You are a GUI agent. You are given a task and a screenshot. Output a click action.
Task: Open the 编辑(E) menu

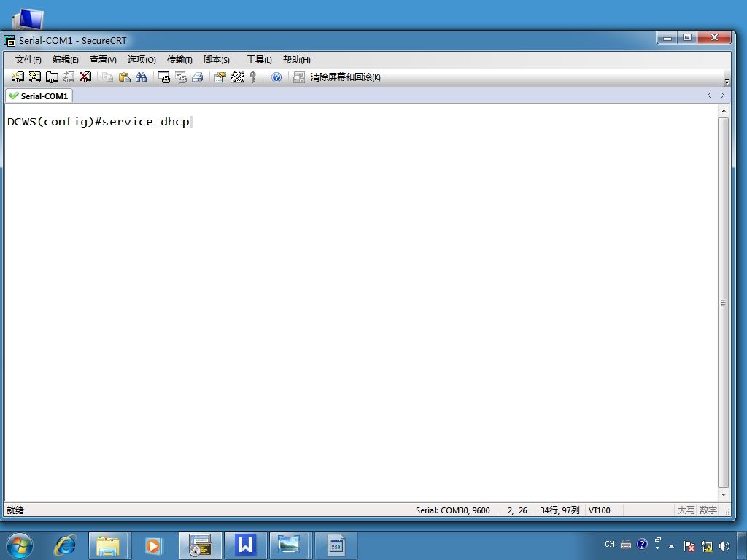65,60
